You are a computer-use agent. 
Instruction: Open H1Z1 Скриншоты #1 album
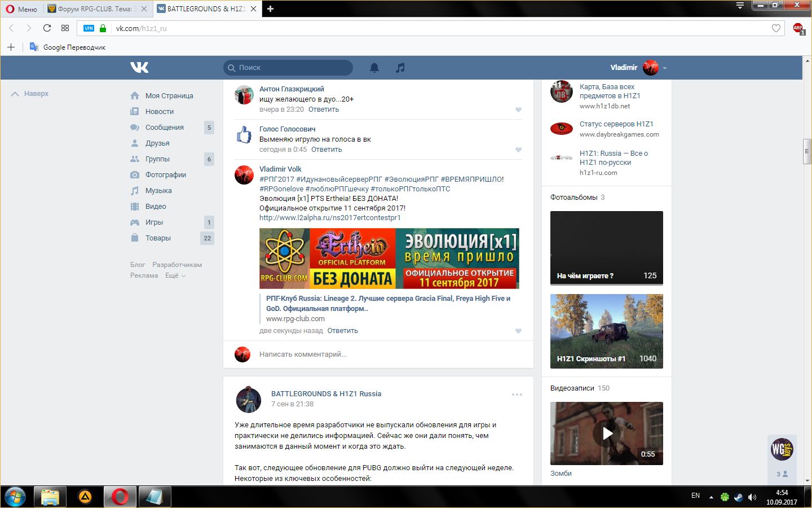point(607,331)
